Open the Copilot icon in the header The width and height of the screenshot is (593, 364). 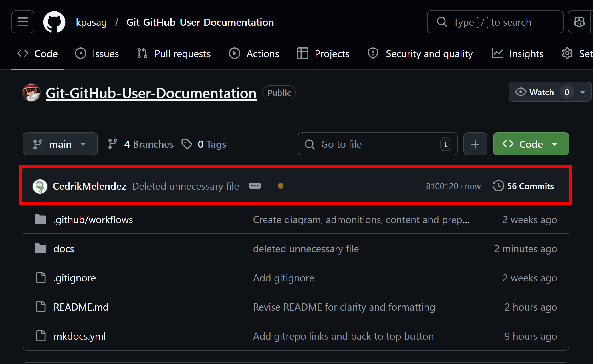[x=579, y=21]
